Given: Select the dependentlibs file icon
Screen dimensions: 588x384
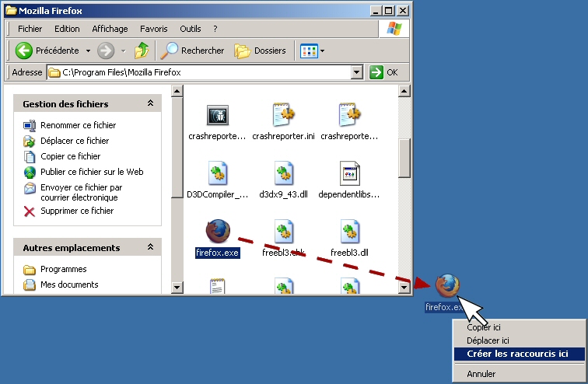Looking at the screenshot, I should [x=349, y=173].
